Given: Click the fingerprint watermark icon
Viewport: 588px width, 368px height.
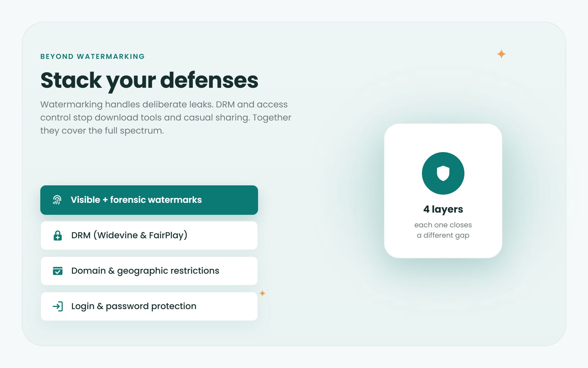Looking at the screenshot, I should [x=57, y=200].
